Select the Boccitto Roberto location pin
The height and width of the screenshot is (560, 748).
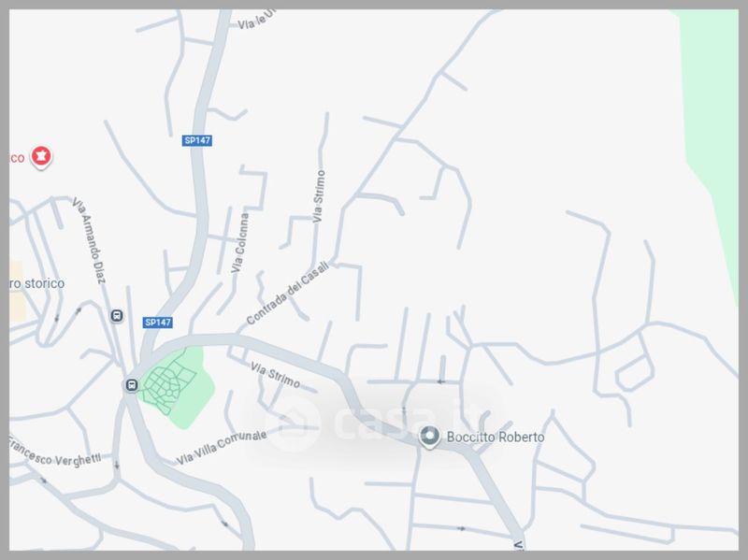[429, 437]
